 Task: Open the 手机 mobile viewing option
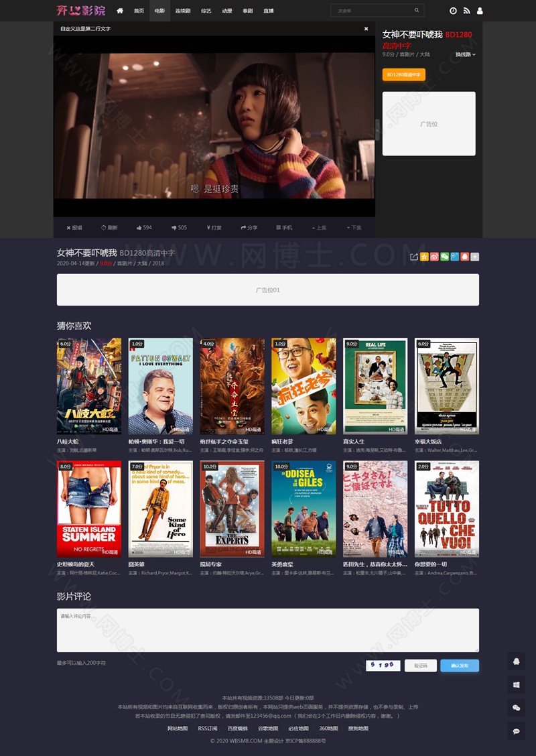[x=284, y=228]
